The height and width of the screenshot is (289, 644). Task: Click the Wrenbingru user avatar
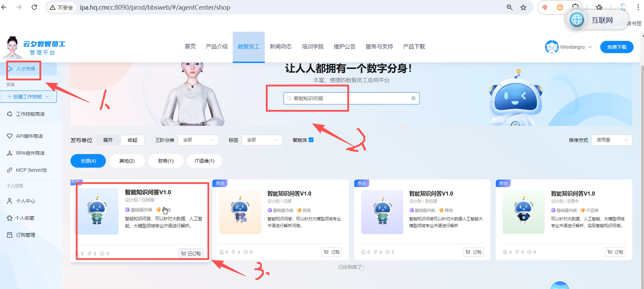click(552, 47)
